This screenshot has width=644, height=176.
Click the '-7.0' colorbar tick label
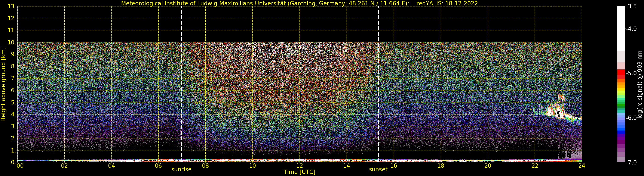(631, 162)
